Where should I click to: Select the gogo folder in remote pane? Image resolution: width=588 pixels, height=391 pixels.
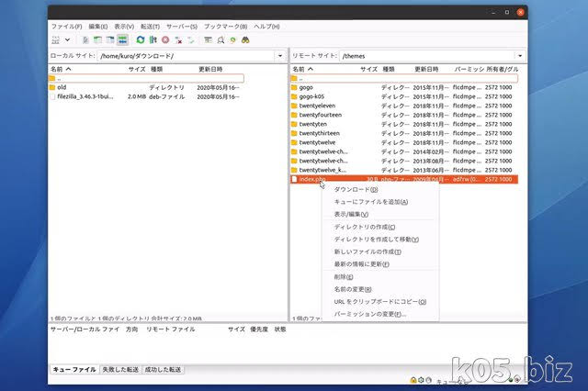click(404, 87)
